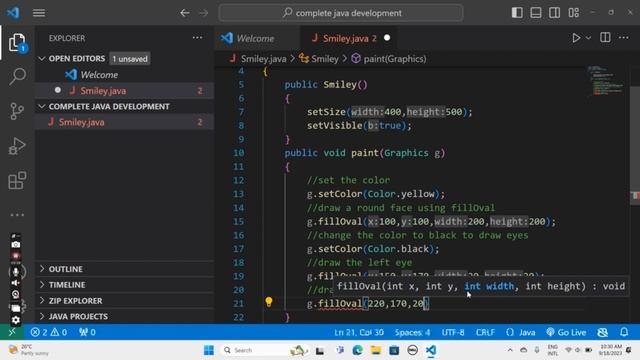Select Welcome in Open Editors list
640x360 pixels.
[x=124, y=75]
